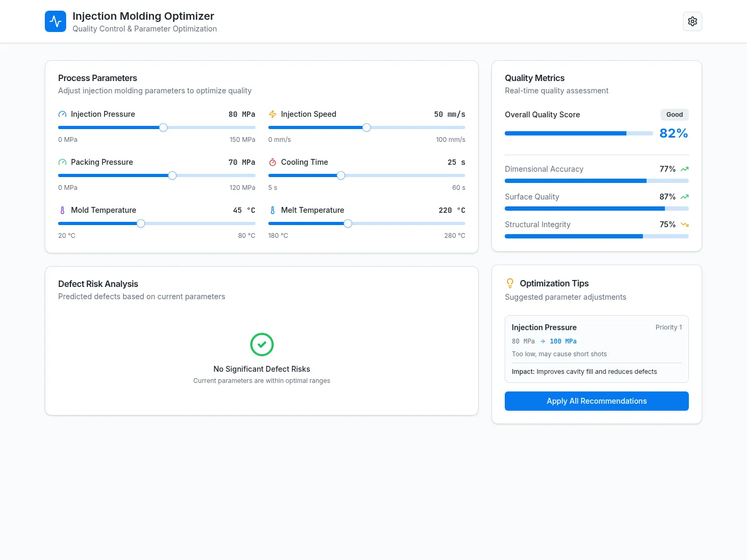Click the Packing Pressure green gauge icon
The image size is (747, 560).
click(62, 162)
